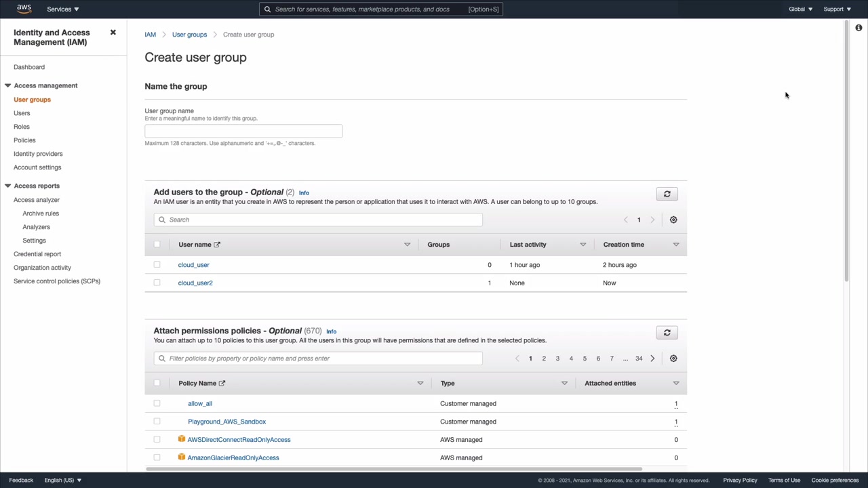
Task: Open the English (US) language selector
Action: click(63, 481)
